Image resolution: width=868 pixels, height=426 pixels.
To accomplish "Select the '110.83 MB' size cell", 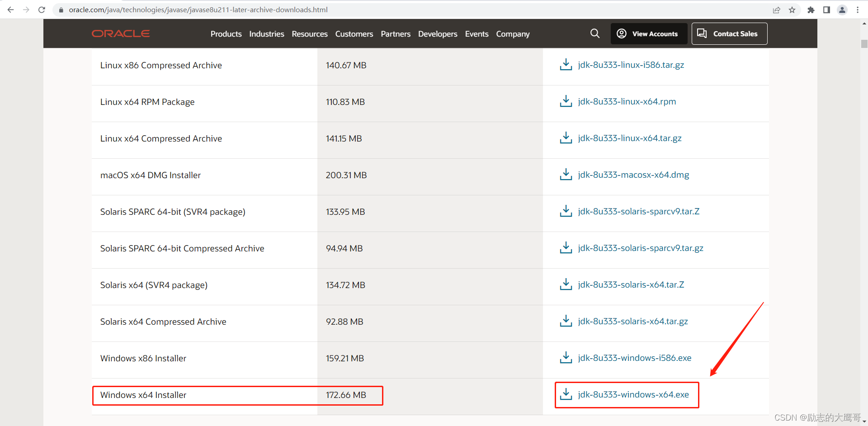I will click(x=345, y=102).
